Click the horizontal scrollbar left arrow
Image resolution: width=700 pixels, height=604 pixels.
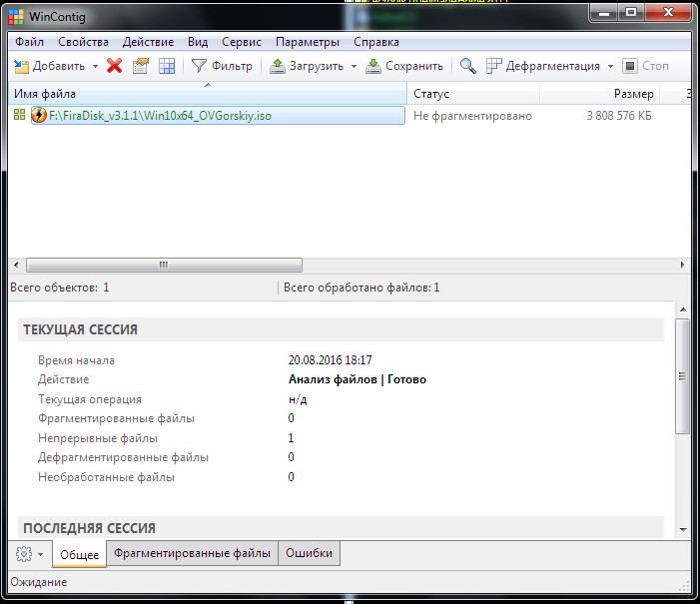click(16, 265)
